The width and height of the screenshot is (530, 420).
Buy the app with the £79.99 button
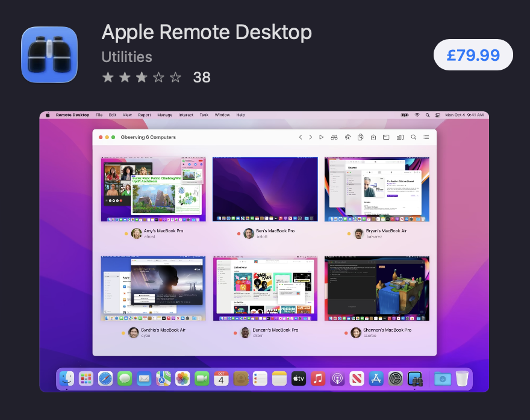[473, 55]
